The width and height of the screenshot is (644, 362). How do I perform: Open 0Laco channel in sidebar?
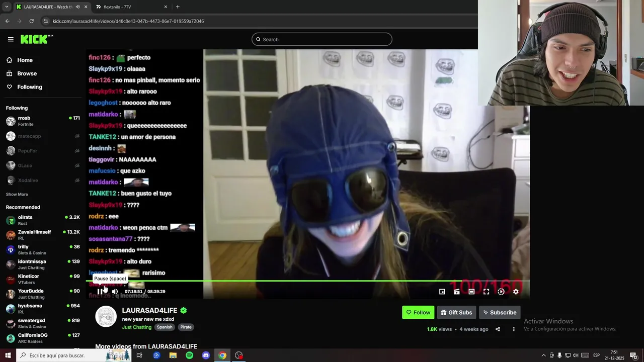coord(43,165)
